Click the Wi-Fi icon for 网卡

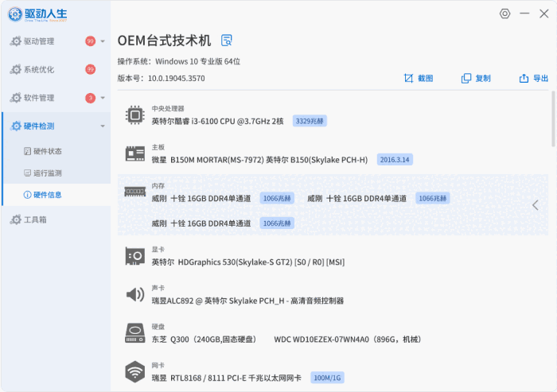coord(135,372)
